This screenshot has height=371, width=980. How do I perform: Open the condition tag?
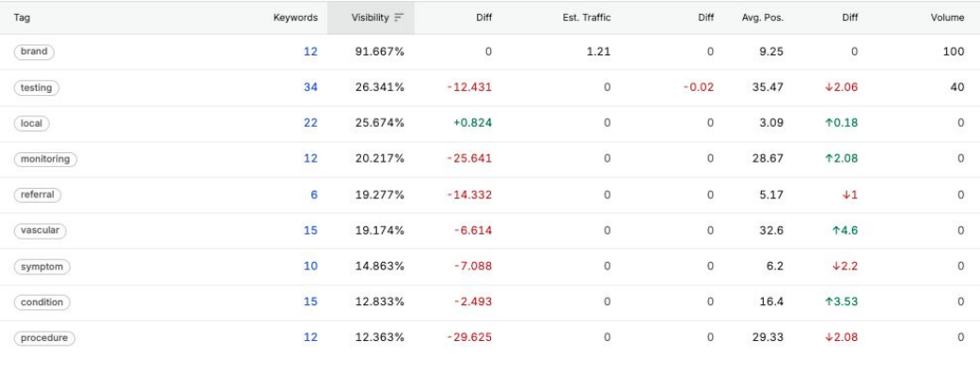[x=42, y=302]
